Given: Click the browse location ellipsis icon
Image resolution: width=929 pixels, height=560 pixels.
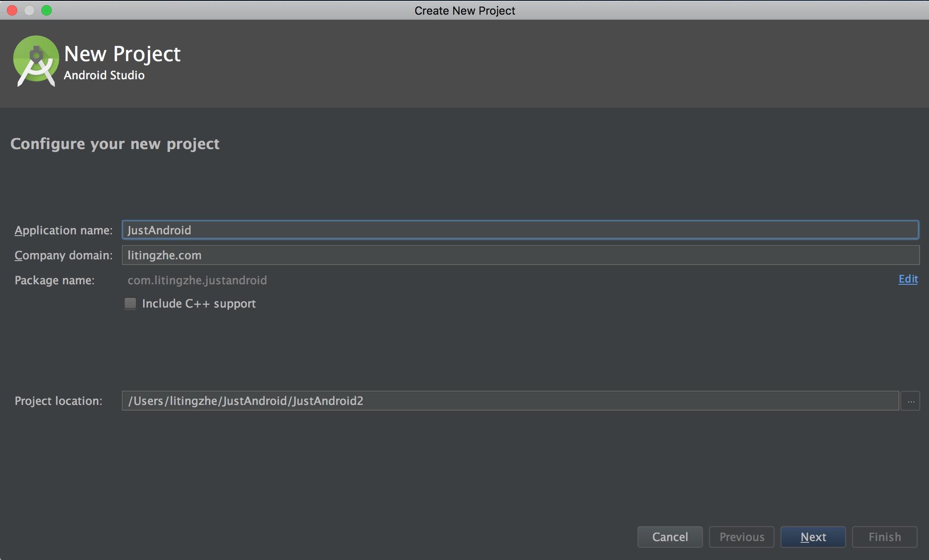Looking at the screenshot, I should [x=911, y=400].
